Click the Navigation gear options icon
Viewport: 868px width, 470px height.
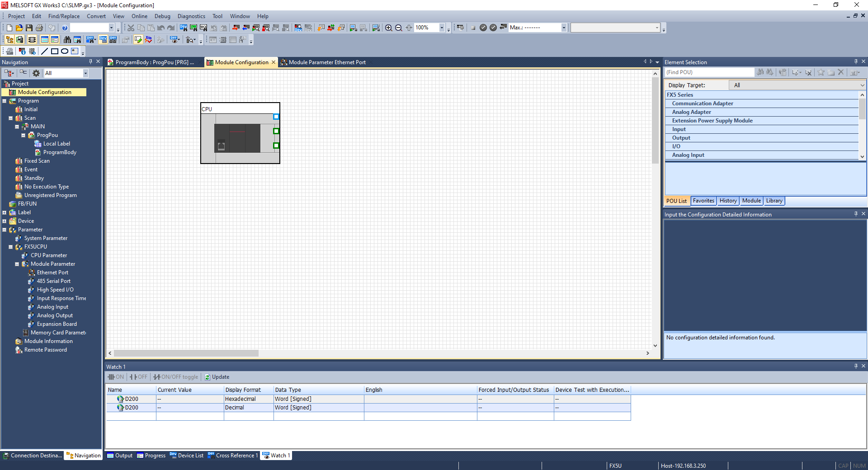36,73
